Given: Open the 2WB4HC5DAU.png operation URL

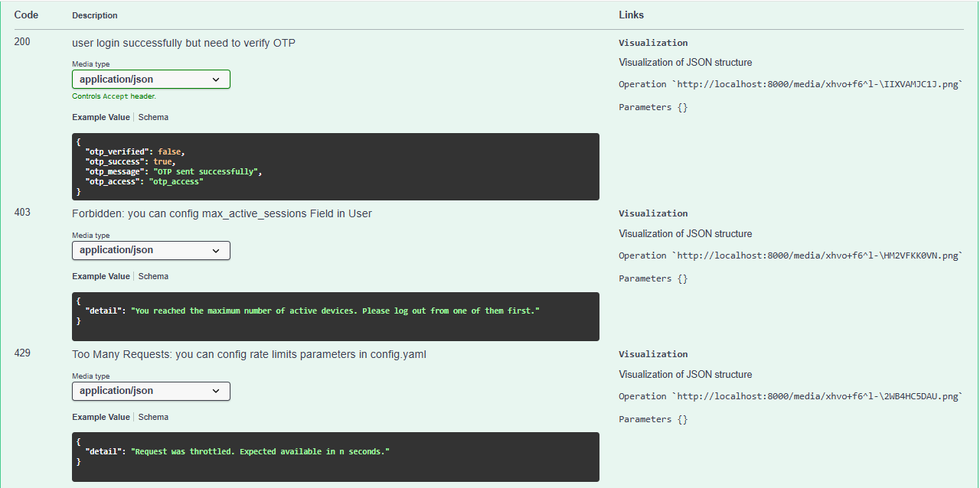Looking at the screenshot, I should click(x=817, y=397).
